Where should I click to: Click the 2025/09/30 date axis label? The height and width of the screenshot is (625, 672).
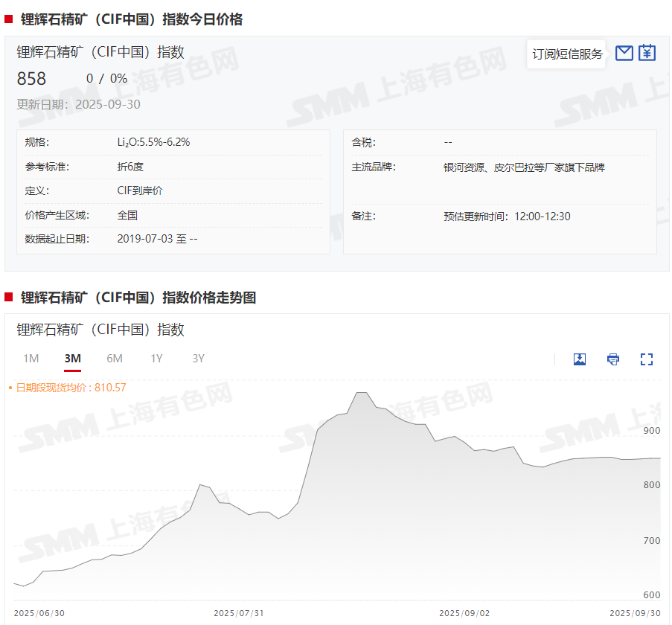635,613
